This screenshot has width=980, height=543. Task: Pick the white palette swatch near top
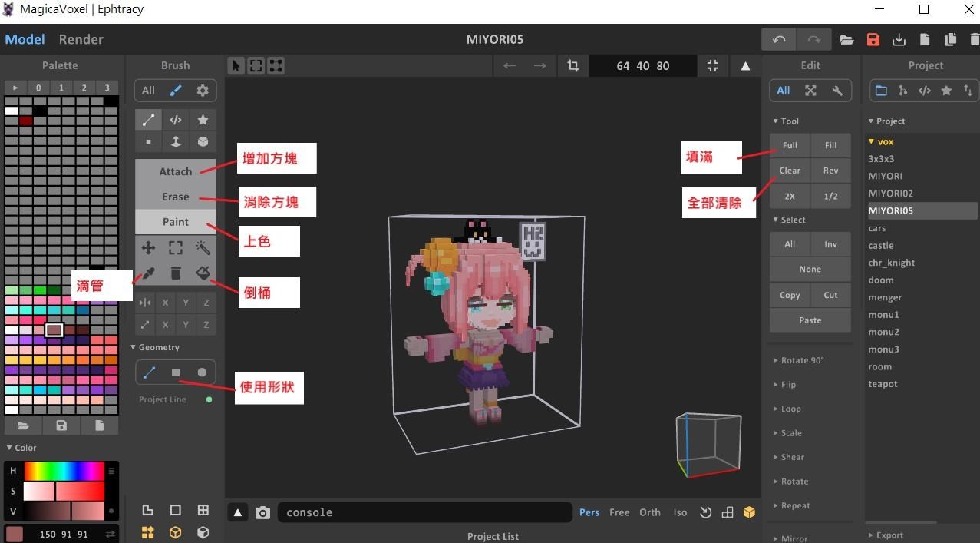[x=12, y=111]
